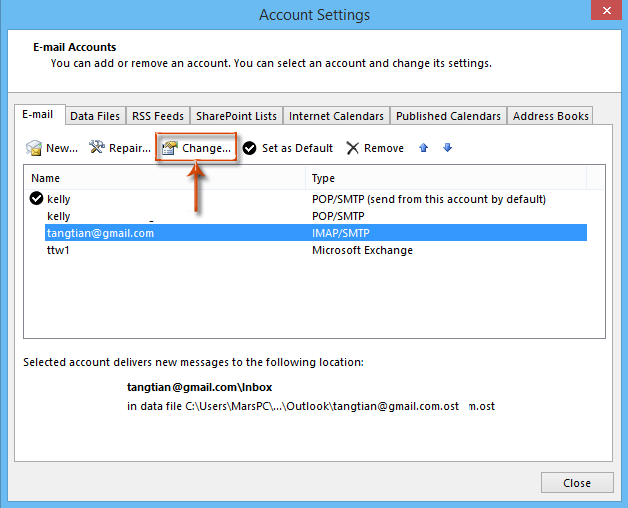
Task: Click the plain POP/SMTP type cell
Action: [x=338, y=216]
